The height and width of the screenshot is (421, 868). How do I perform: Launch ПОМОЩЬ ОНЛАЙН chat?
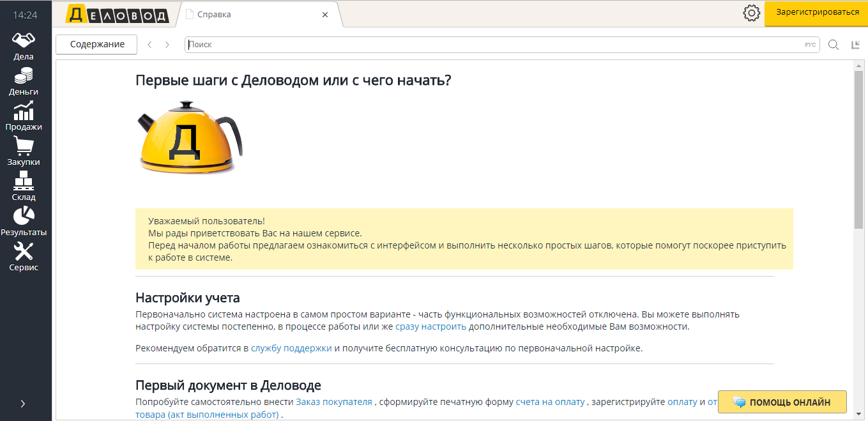pyautogui.click(x=782, y=401)
